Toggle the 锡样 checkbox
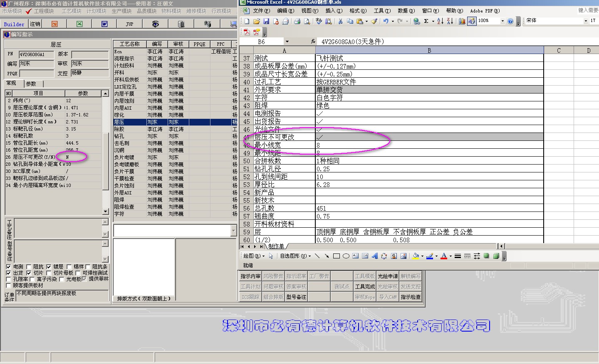This screenshot has height=364, width=599. pos(69,267)
